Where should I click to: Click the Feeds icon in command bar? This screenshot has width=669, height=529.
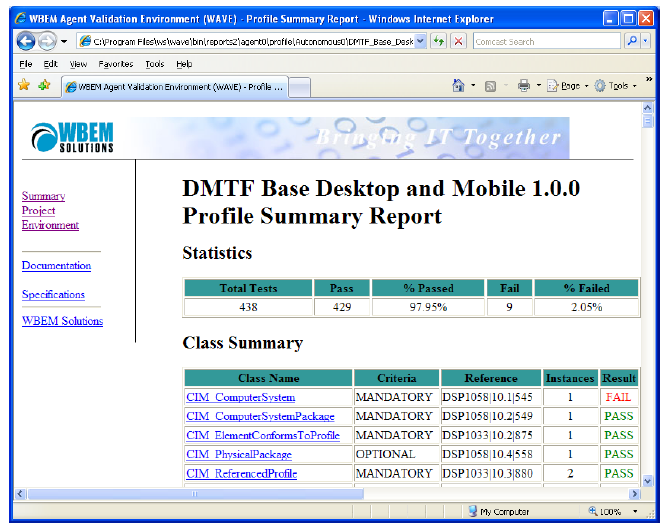pos(490,86)
